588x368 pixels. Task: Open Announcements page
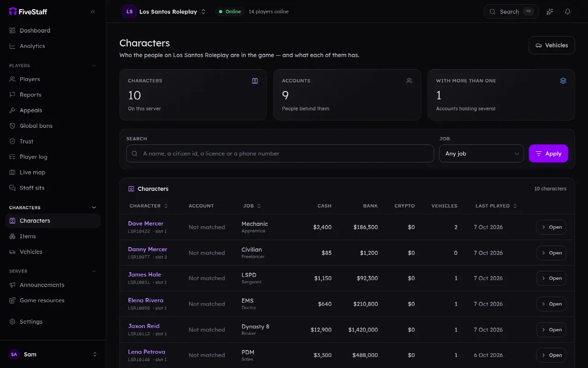pos(53,285)
